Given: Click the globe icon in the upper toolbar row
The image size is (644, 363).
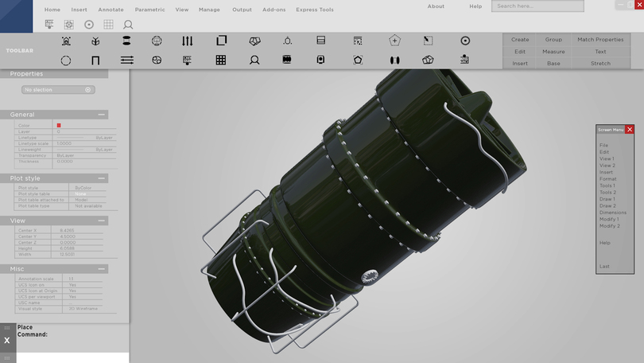Looking at the screenshot, I should [x=157, y=41].
